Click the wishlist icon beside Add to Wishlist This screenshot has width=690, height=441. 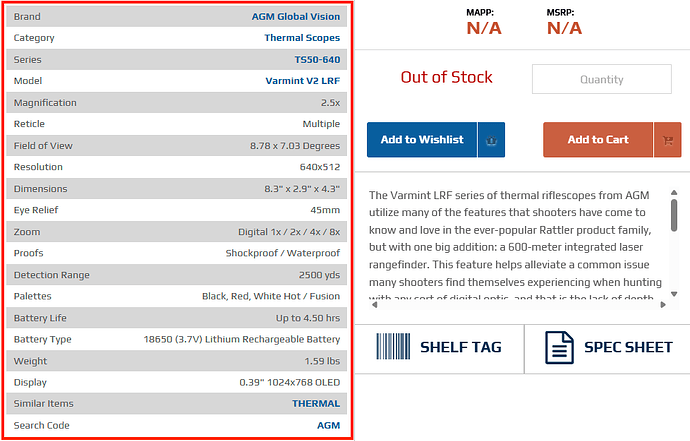click(x=491, y=140)
